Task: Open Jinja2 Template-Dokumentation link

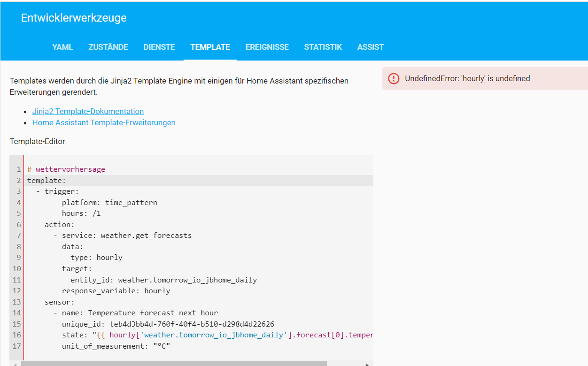Action: (x=88, y=111)
